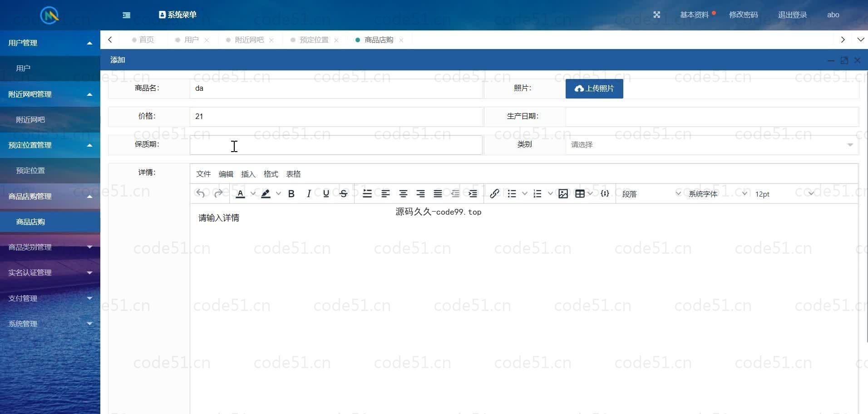Open table options dropdown arrow
Screen dimensions: 868x414
pyautogui.click(x=590, y=194)
